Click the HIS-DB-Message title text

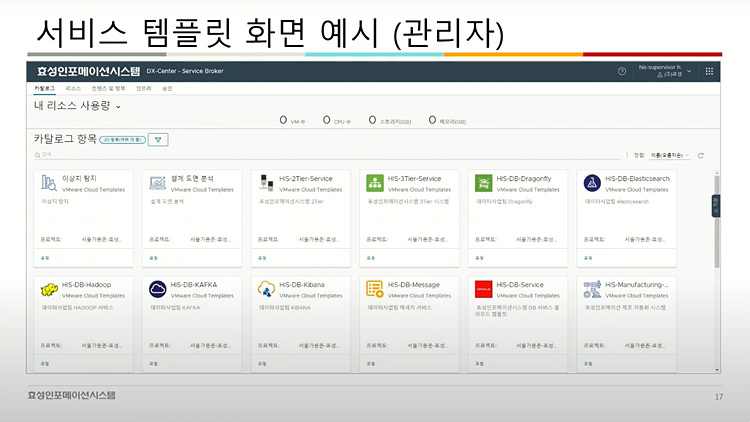click(414, 285)
